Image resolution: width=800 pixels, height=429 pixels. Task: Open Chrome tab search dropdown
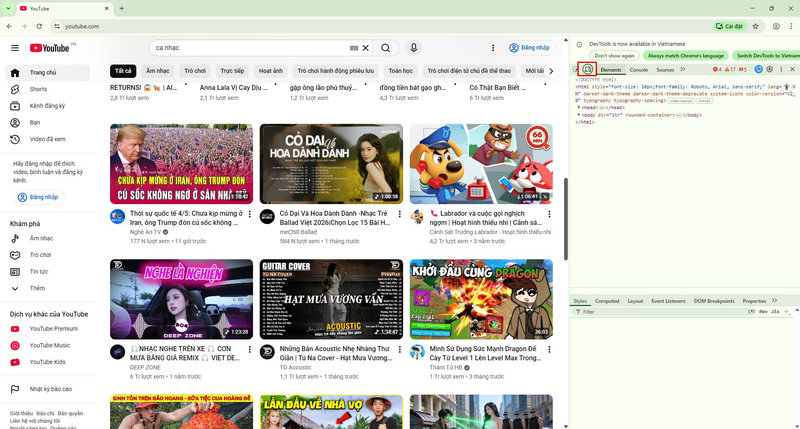click(8, 8)
